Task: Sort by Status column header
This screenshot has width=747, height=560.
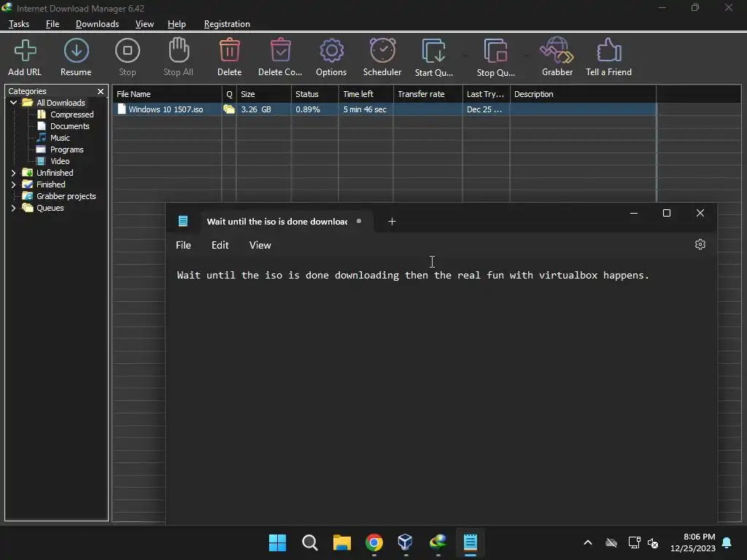Action: (x=314, y=94)
